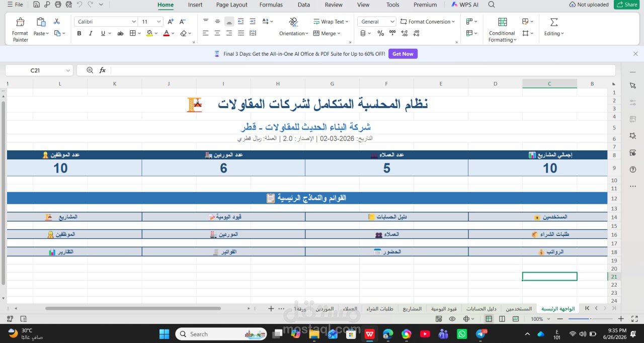
Task: Add a new sheet with plus button
Action: (271, 308)
